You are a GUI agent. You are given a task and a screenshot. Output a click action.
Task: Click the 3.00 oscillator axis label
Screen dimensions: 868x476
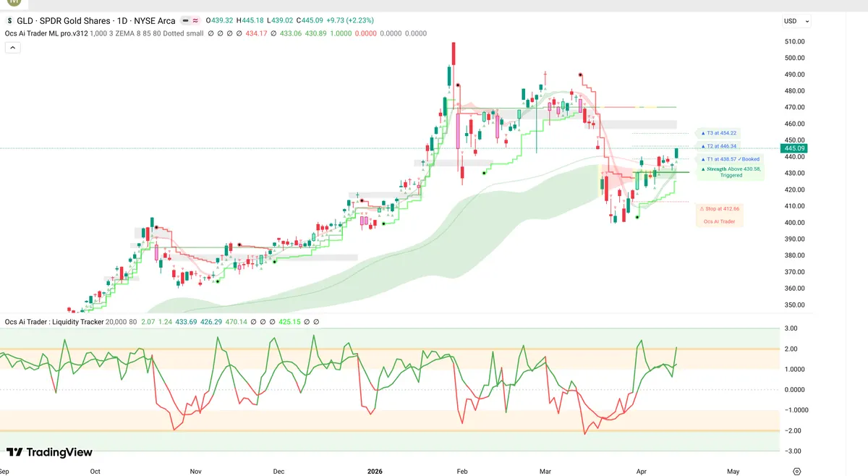(792, 328)
